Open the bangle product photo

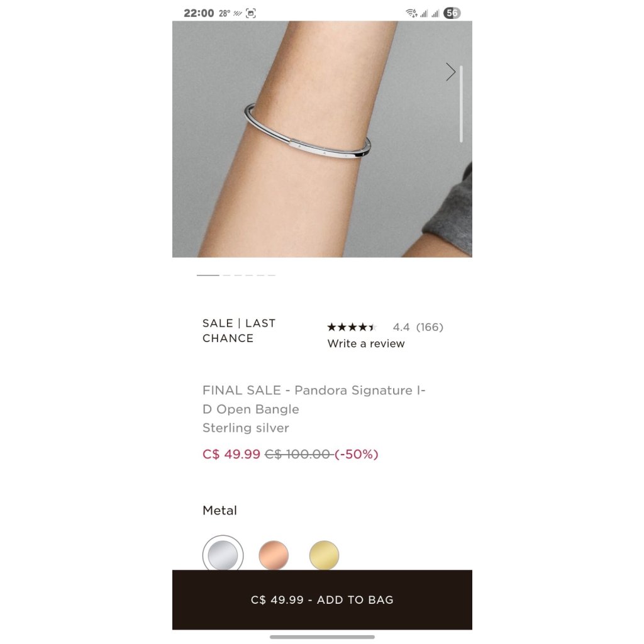322,139
